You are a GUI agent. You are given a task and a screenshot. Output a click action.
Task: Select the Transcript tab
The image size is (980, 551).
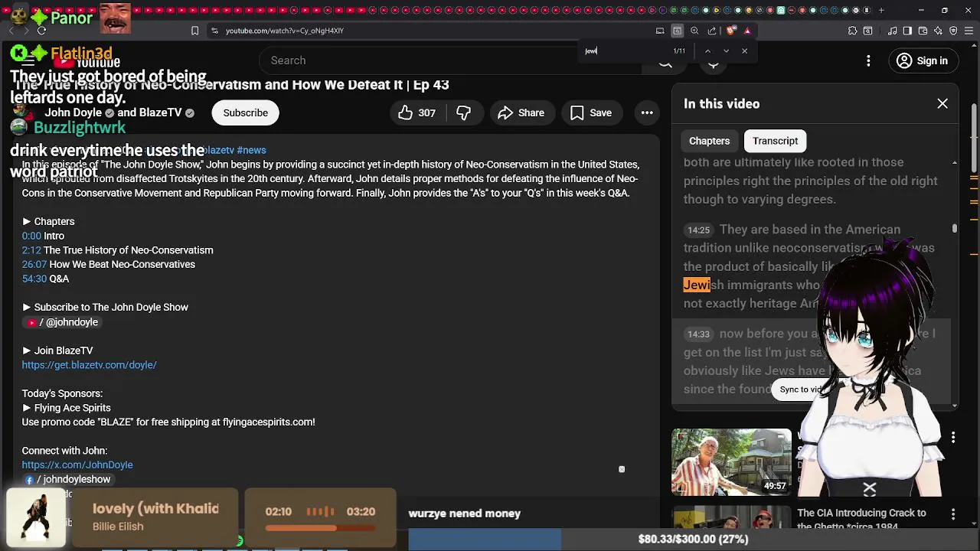click(775, 141)
